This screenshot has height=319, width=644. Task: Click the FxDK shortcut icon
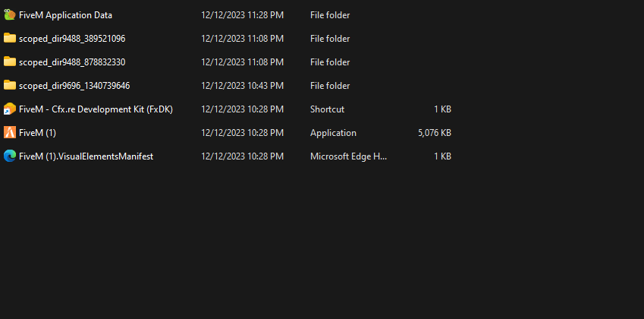pyautogui.click(x=10, y=109)
